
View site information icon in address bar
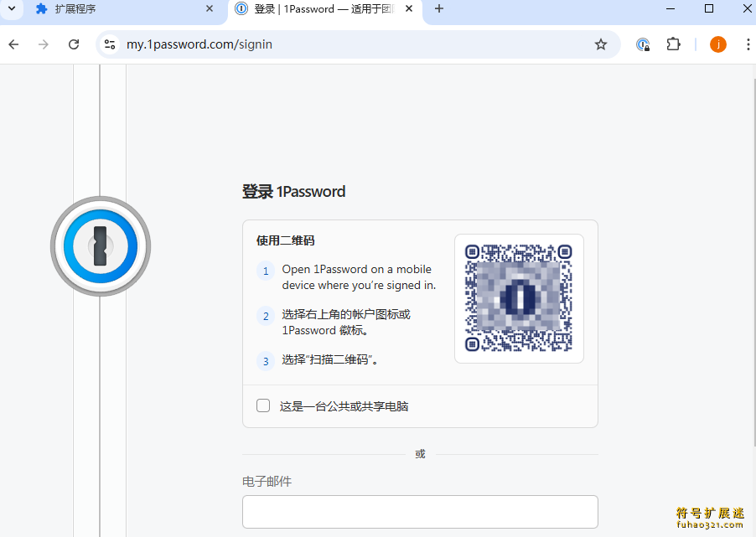point(110,44)
